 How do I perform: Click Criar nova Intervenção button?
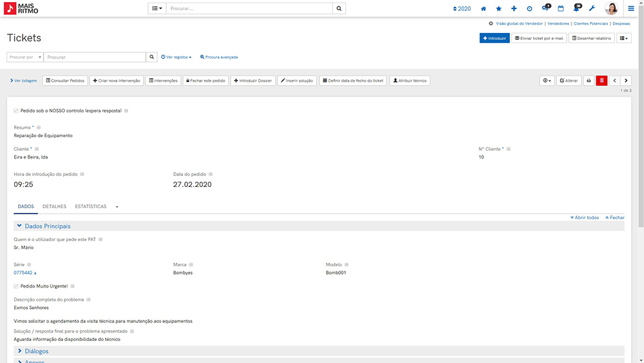(x=117, y=81)
